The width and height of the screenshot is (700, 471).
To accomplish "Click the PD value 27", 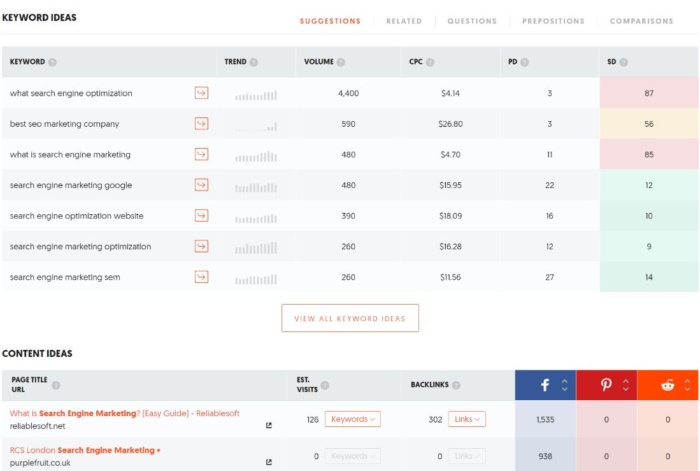I will 550,277.
